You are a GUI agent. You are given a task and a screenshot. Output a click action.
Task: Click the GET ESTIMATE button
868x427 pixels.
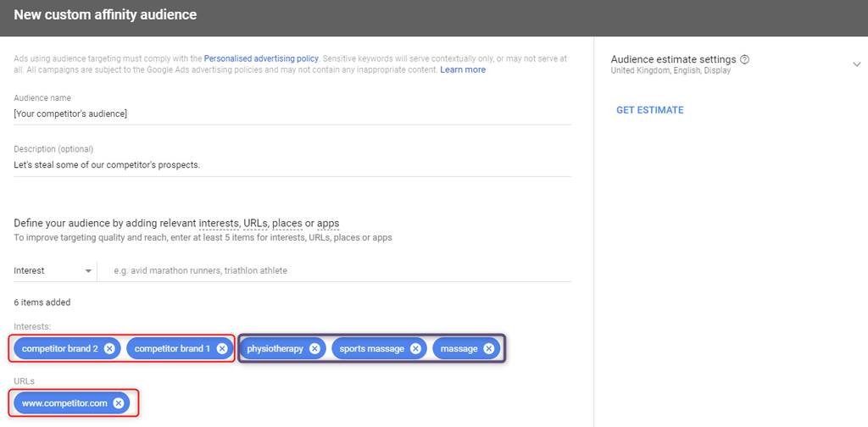(649, 110)
